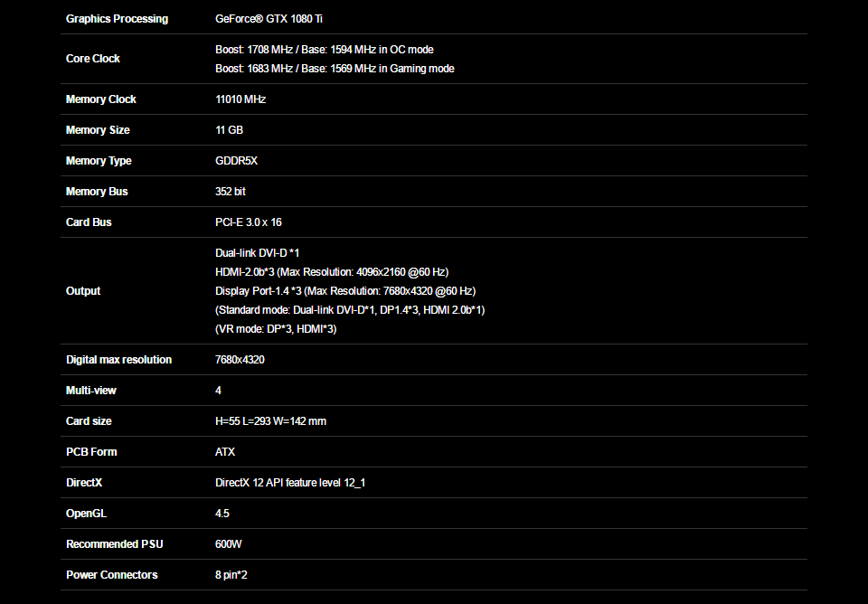Click the Display Port-1.4 resolution line
Screen dimensions: 868x604
tap(345, 291)
